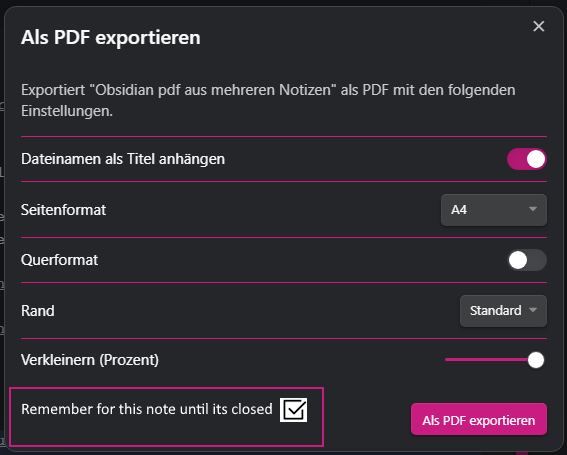Open the Seitenformat A4 dropdown

pyautogui.click(x=494, y=210)
